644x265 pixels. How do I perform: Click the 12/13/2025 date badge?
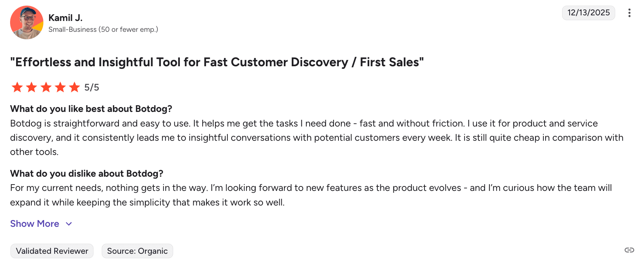point(588,13)
